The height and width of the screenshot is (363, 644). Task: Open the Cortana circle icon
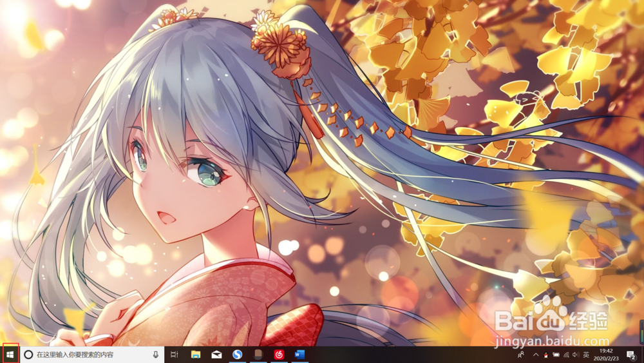tap(28, 355)
